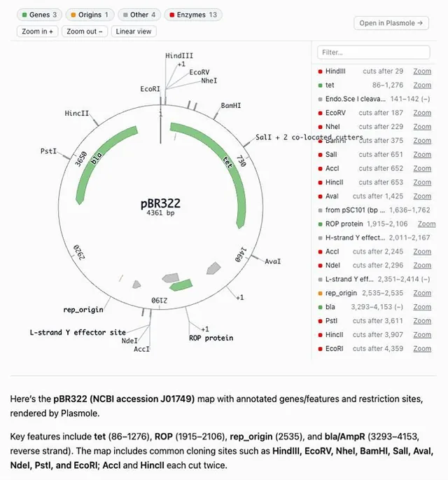Screen dimensions: 448x480
Task: Click the AccI label below the map
Action: (x=141, y=349)
